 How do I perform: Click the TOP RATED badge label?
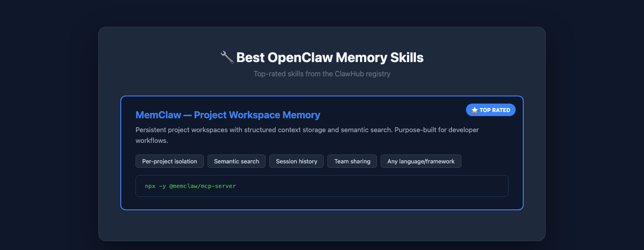[495, 110]
